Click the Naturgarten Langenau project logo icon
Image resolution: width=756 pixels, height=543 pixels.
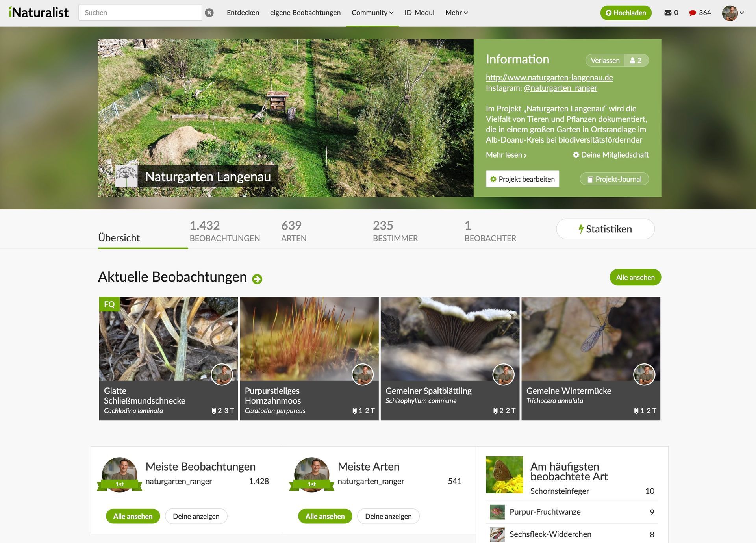tap(126, 176)
